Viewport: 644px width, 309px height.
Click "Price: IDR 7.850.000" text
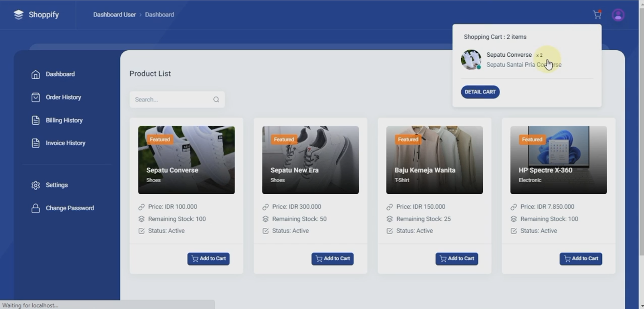(x=547, y=207)
